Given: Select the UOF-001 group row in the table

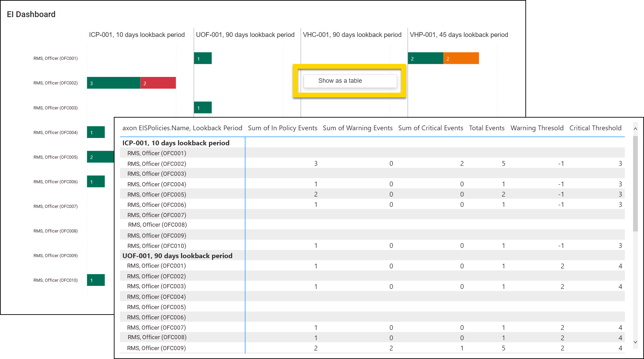Looking at the screenshot, I should click(177, 256).
